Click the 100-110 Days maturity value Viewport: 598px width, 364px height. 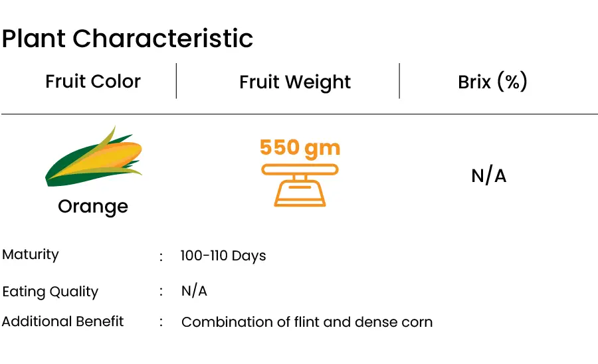click(223, 256)
